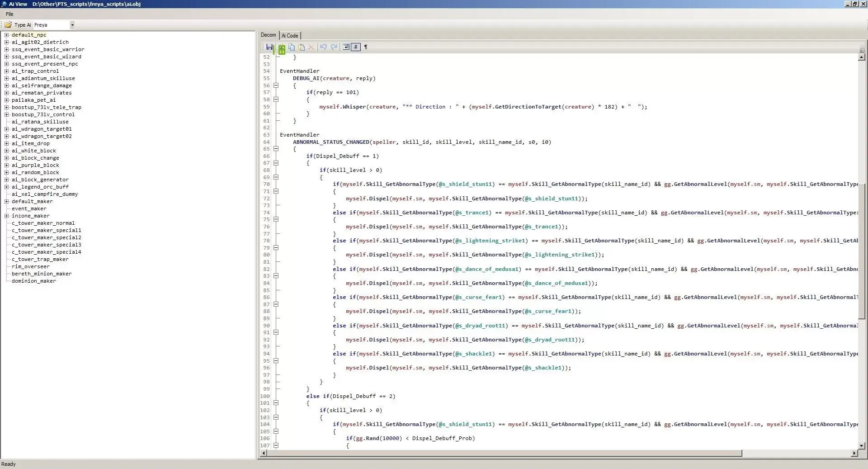This screenshot has width=868, height=469.
Task: Click the Ai View app icon in title bar
Action: [4, 4]
